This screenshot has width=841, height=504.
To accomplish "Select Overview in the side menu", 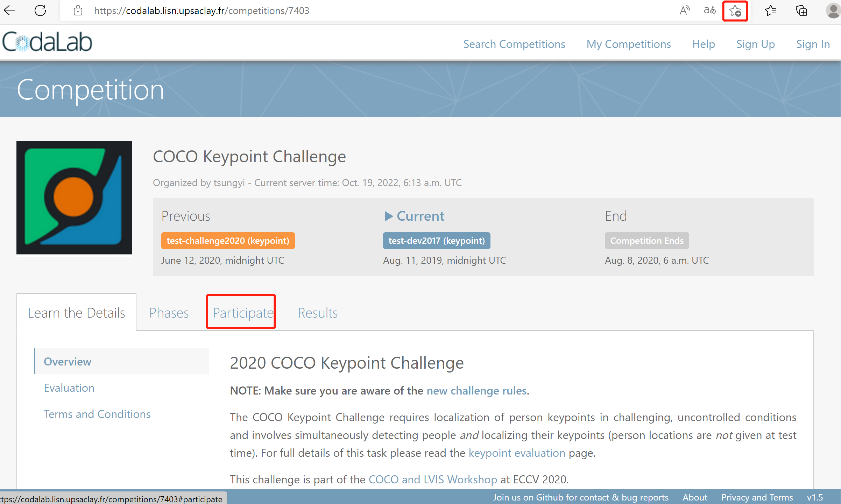I will click(x=121, y=361).
